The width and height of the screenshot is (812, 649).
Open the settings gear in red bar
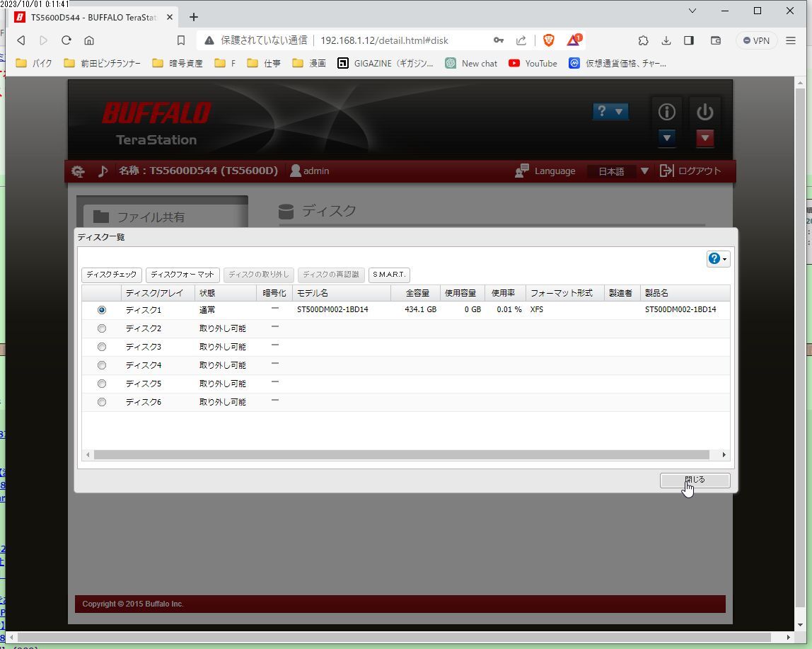pos(79,171)
